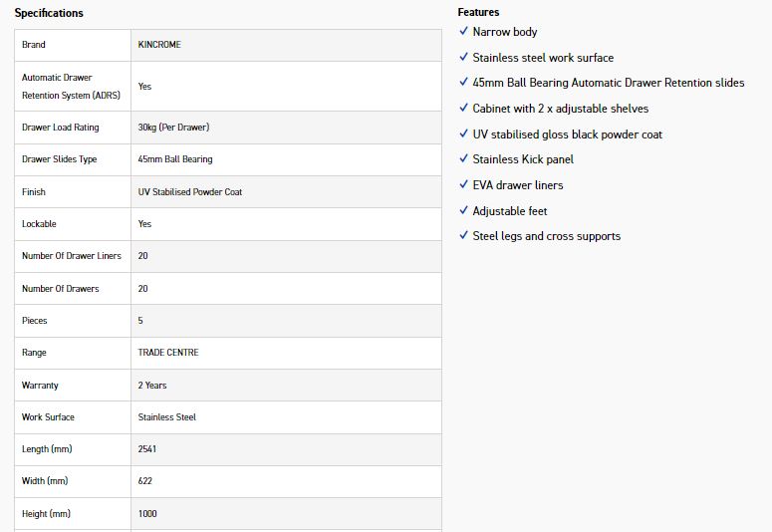Click the Drawer Load Rating label
Screen dimensions: 772x532
[60, 128]
